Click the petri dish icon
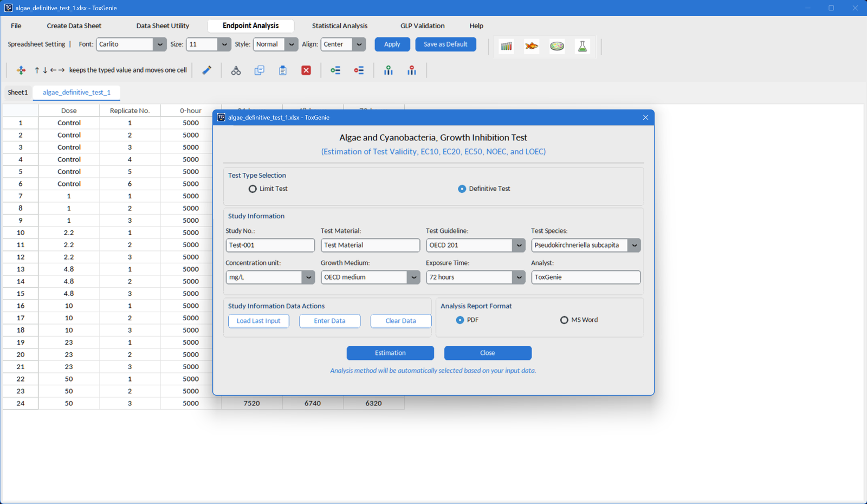The height and width of the screenshot is (504, 867). (x=557, y=46)
